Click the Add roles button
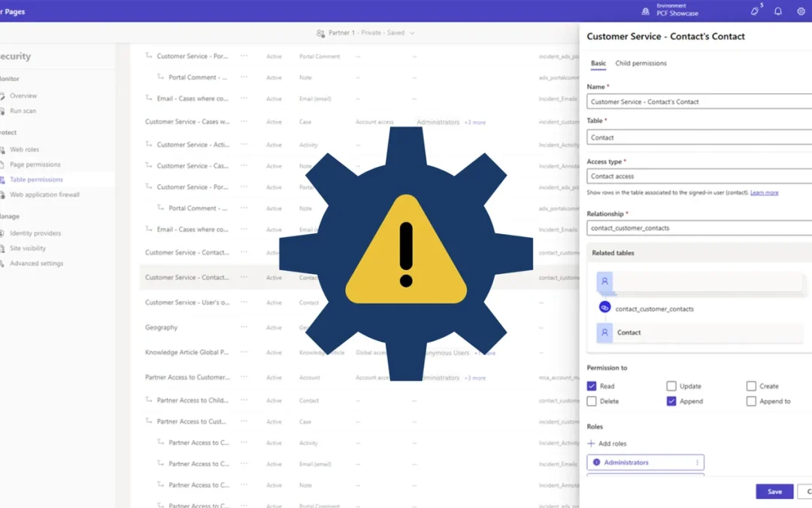This screenshot has height=508, width=812. click(607, 443)
